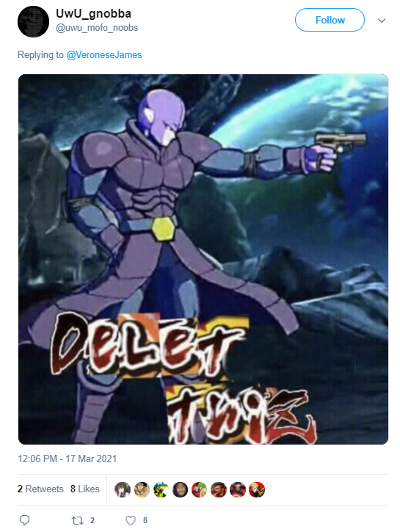This screenshot has height=532, width=400.
Task: Open third liker's avatar in likes row
Action: click(x=161, y=489)
